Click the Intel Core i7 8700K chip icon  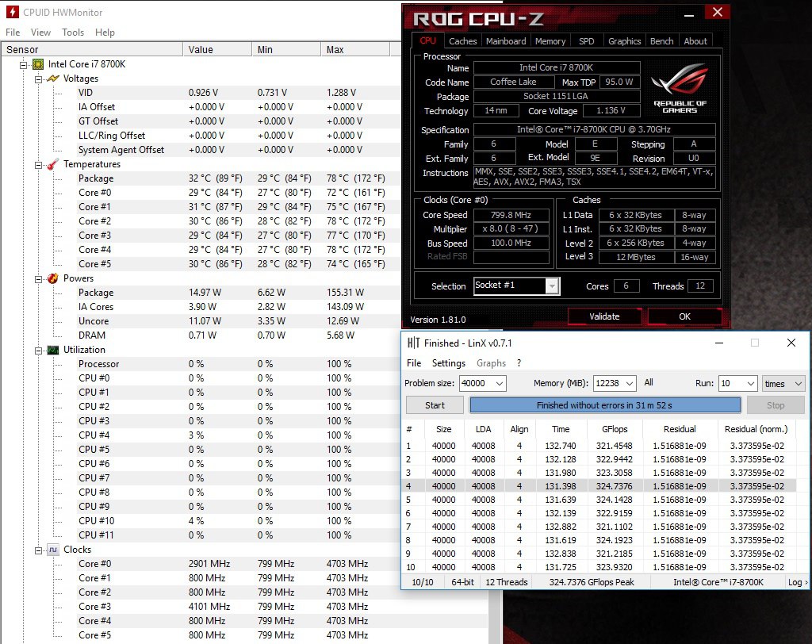(38, 64)
